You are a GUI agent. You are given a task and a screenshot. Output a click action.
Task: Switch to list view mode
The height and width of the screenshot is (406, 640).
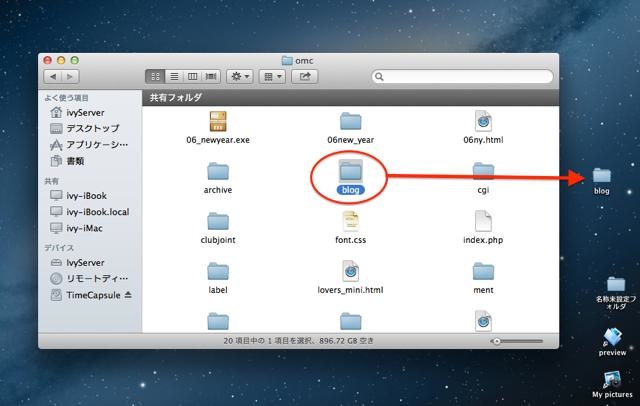pyautogui.click(x=174, y=76)
